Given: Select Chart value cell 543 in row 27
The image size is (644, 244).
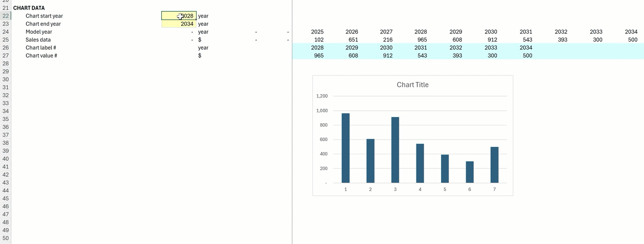Looking at the screenshot, I should click(422, 56).
